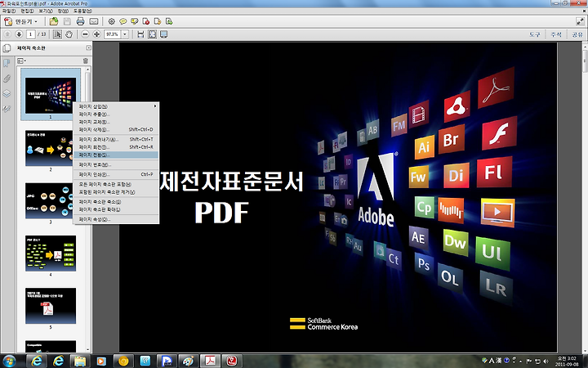Screen dimensions: 588x368
Task: Open the 도움말 (Help) menu
Action: (x=82, y=11)
